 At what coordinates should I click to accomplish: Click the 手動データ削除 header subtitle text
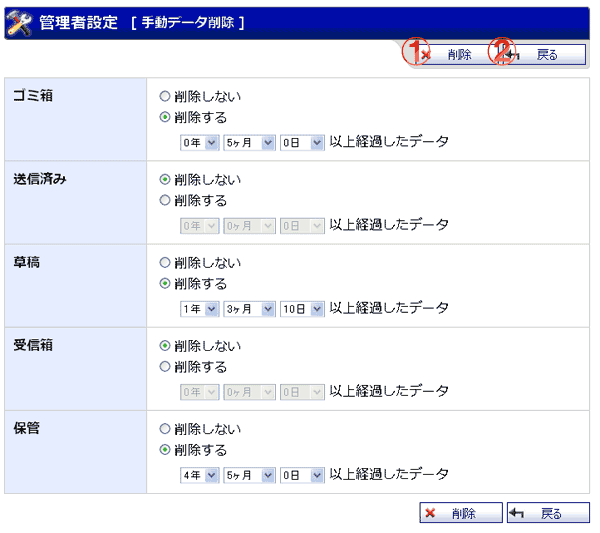188,23
